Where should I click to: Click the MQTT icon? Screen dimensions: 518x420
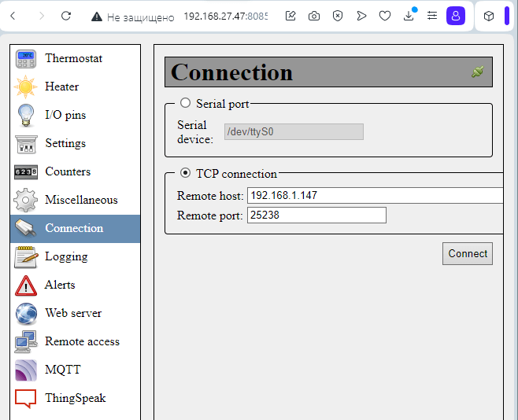26,370
